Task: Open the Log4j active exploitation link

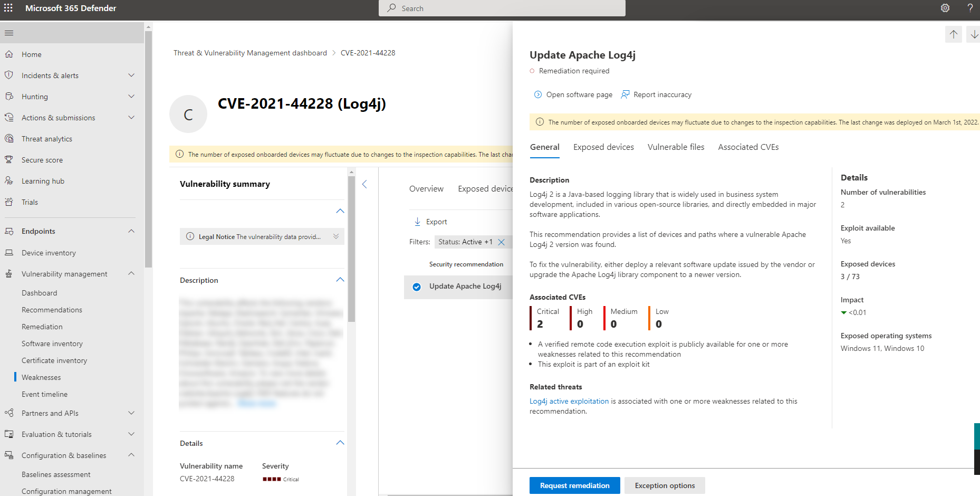Action: [569, 401]
